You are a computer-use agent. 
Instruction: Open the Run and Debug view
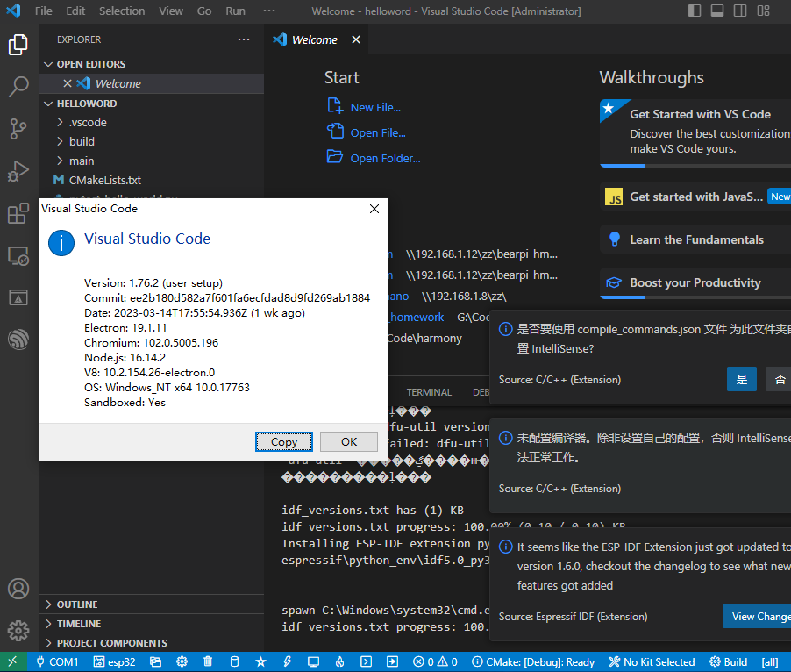[18, 171]
